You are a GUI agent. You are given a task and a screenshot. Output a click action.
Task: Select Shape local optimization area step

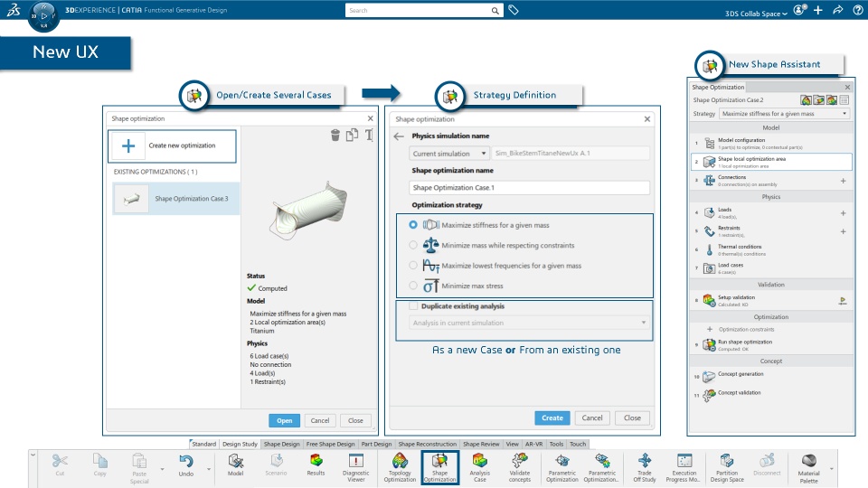771,162
